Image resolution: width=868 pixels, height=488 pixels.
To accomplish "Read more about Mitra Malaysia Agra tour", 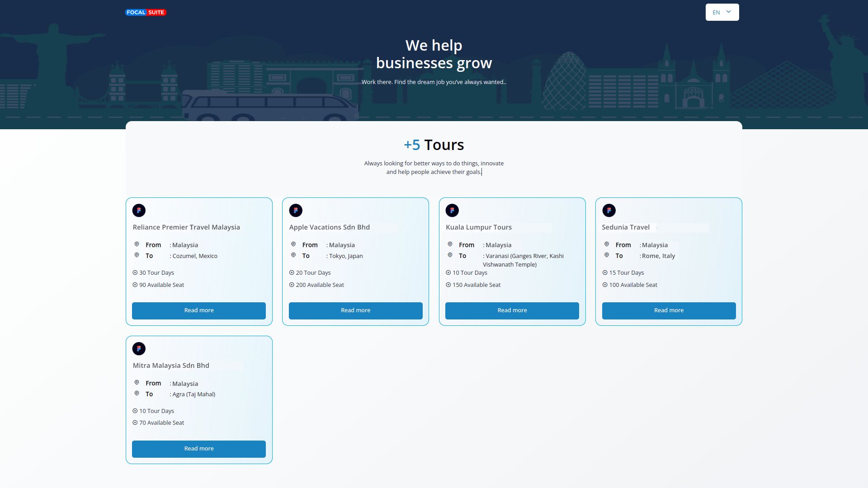I will (x=199, y=449).
